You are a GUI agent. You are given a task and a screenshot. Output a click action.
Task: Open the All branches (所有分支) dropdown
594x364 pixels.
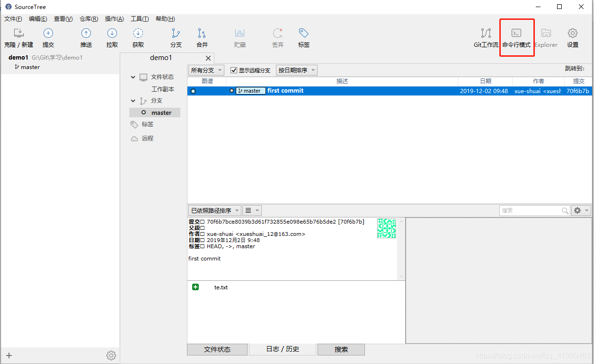point(206,70)
